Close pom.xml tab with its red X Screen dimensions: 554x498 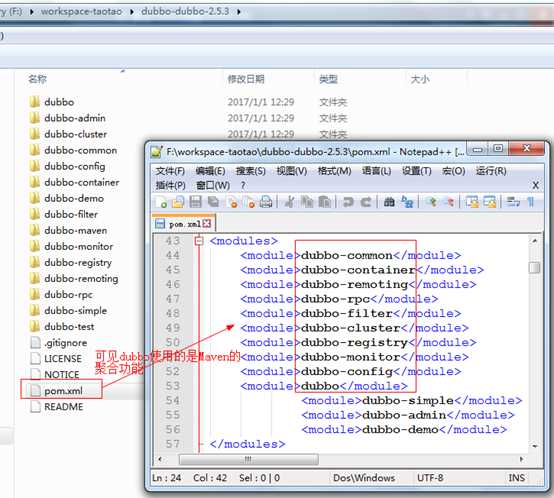207,224
